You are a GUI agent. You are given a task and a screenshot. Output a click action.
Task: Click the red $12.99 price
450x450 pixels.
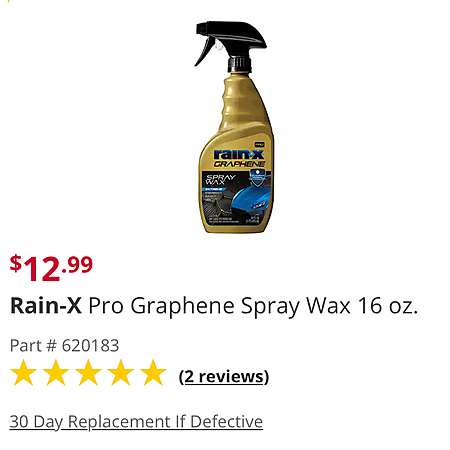pyautogui.click(x=51, y=268)
